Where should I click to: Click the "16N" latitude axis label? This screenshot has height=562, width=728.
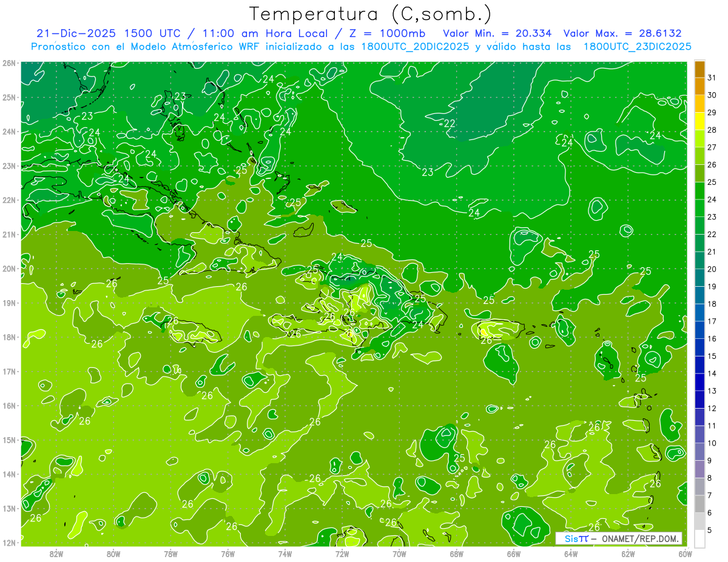click(9, 406)
